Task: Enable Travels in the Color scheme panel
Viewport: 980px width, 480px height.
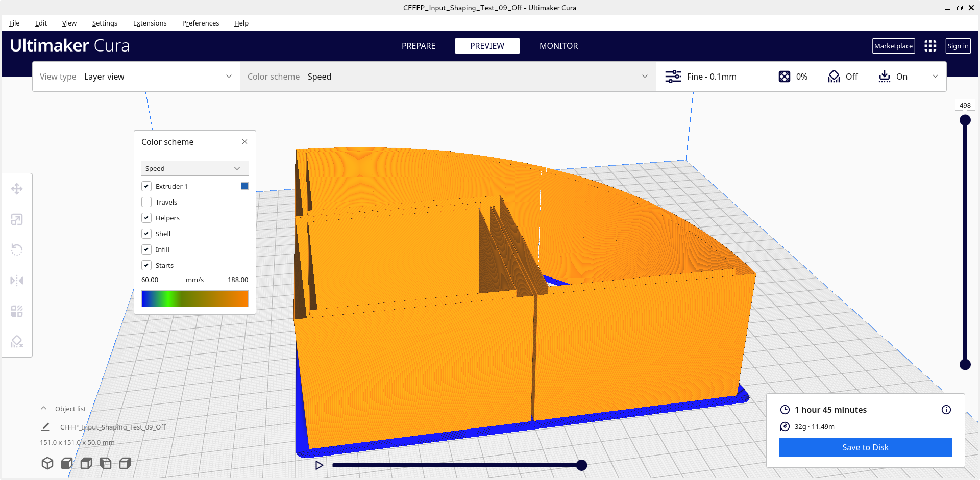Action: 146,202
